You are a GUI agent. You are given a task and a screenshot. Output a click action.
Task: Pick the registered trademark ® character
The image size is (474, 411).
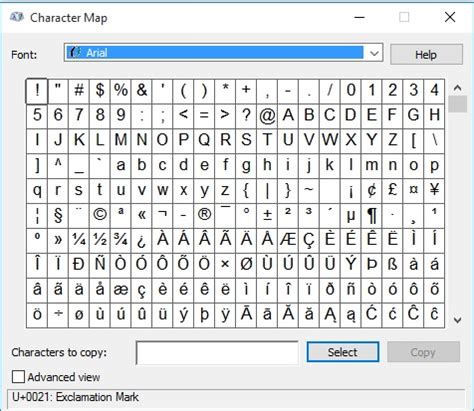coord(204,216)
